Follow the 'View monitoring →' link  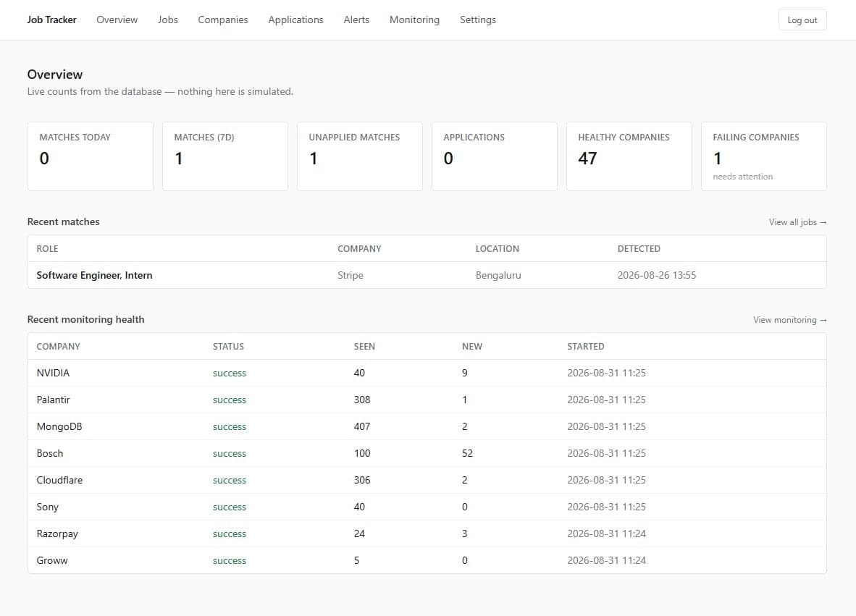coord(790,320)
